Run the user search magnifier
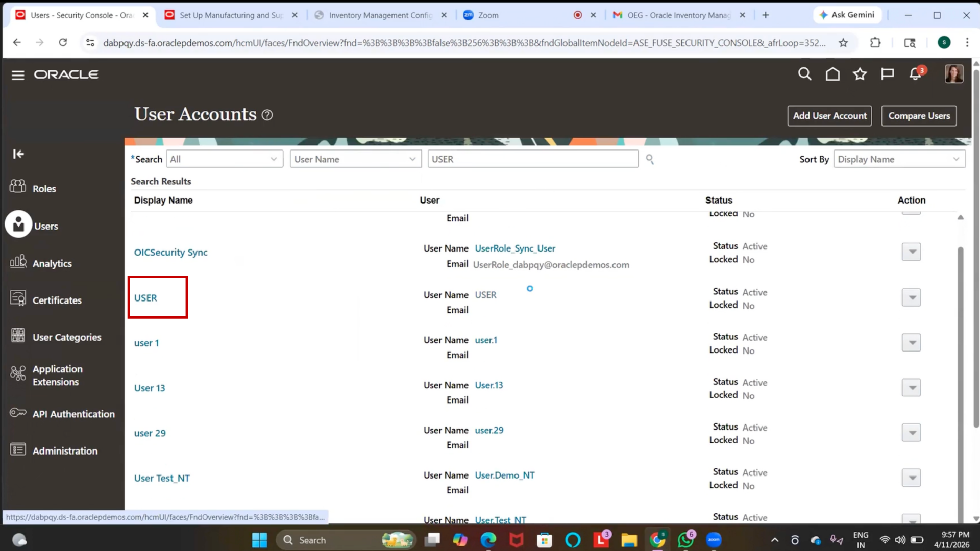Viewport: 980px width, 551px height. (x=650, y=159)
